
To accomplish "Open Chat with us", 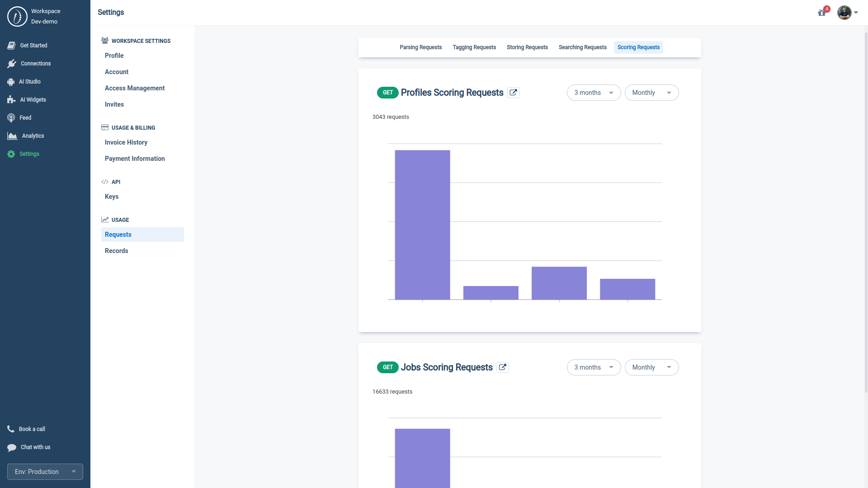I will (35, 447).
